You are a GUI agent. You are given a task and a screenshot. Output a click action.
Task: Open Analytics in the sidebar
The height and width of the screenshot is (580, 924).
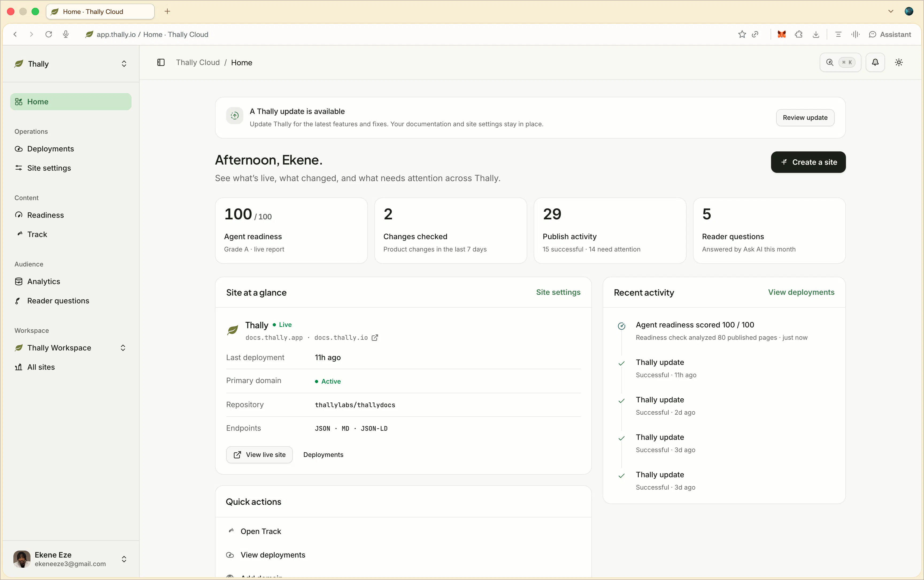71,281
